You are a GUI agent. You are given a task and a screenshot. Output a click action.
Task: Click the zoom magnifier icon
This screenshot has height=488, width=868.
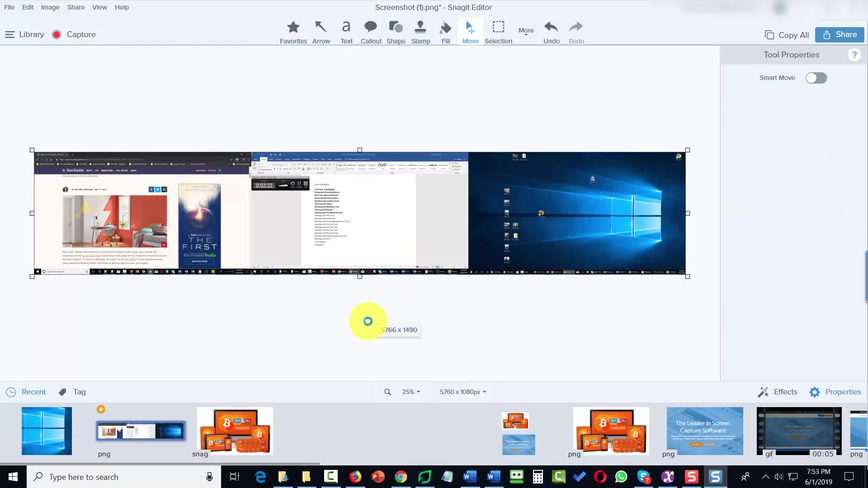[387, 392]
